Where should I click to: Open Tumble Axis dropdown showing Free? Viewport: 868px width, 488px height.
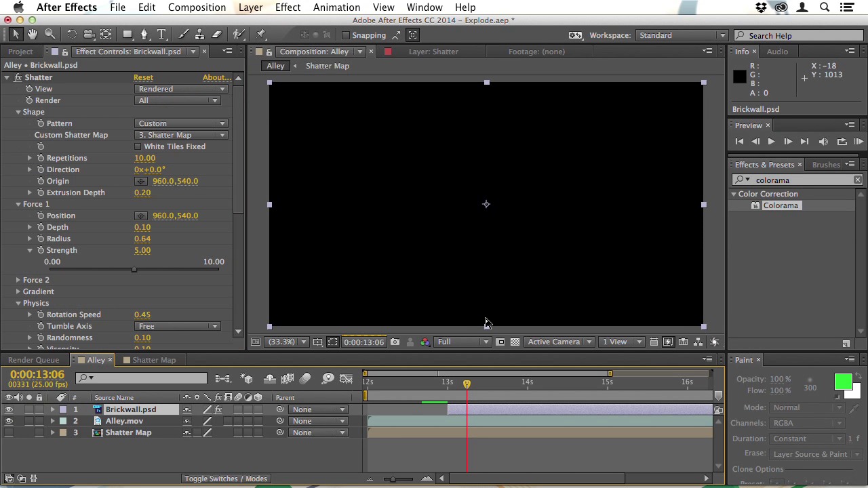tap(178, 326)
